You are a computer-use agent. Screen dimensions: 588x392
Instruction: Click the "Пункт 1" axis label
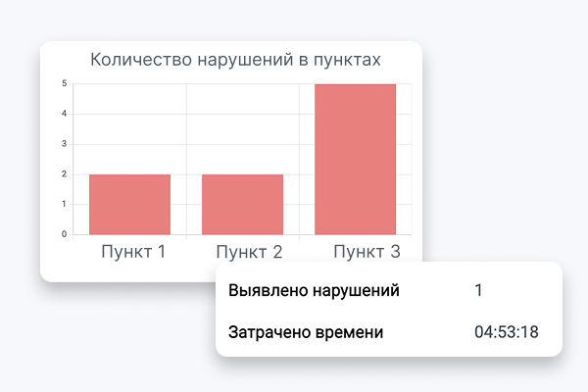click(133, 252)
